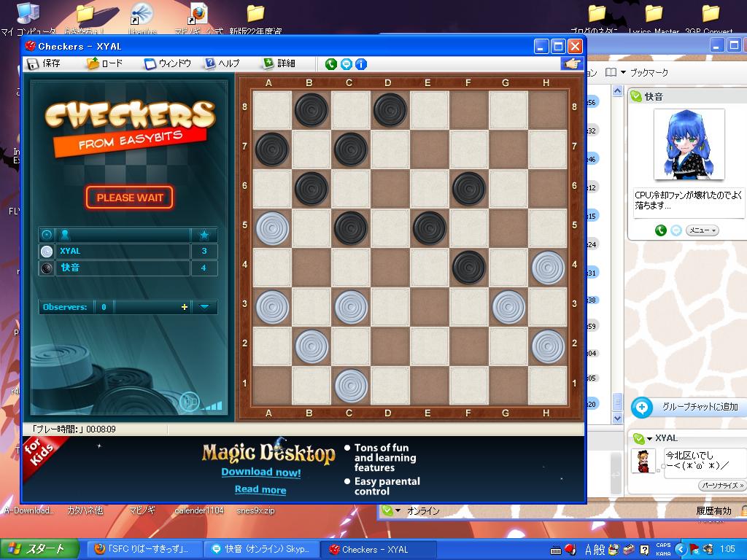Toggle the sound speaker icon
Screen dimensions: 747x560
(x=189, y=402)
